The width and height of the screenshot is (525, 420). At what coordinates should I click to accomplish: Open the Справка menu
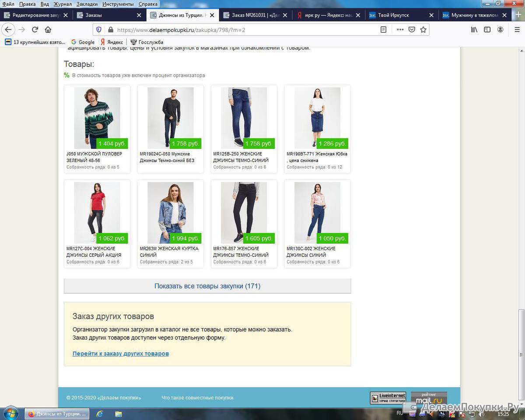148,4
